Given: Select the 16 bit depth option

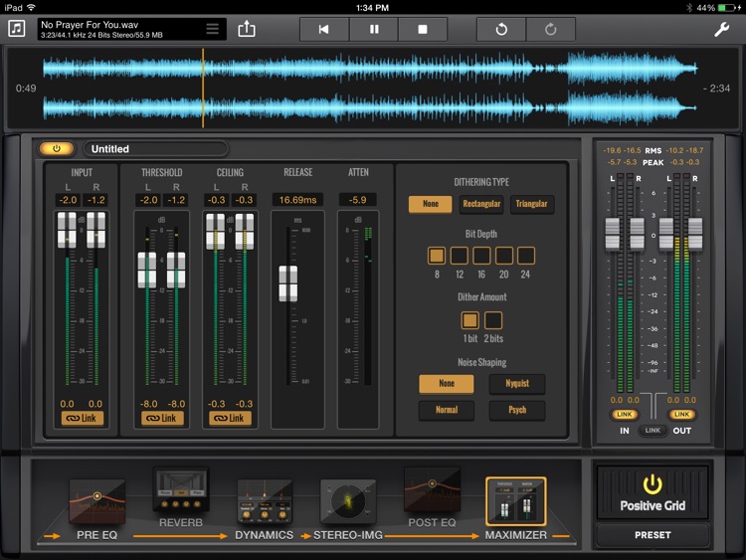Looking at the screenshot, I should click(x=481, y=256).
